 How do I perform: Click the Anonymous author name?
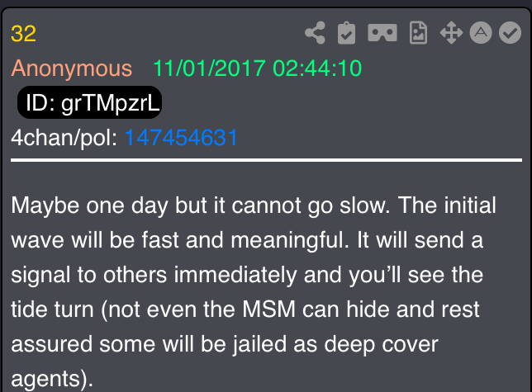pyautogui.click(x=72, y=68)
